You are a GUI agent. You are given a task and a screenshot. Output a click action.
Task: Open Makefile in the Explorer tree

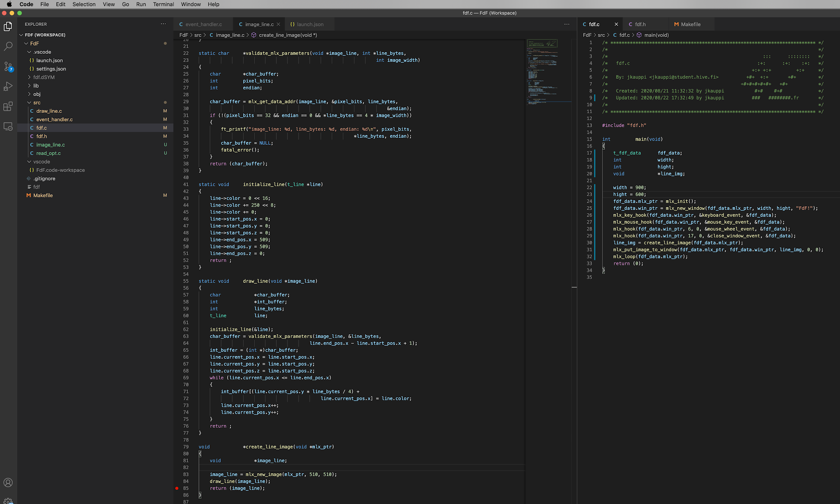point(43,196)
